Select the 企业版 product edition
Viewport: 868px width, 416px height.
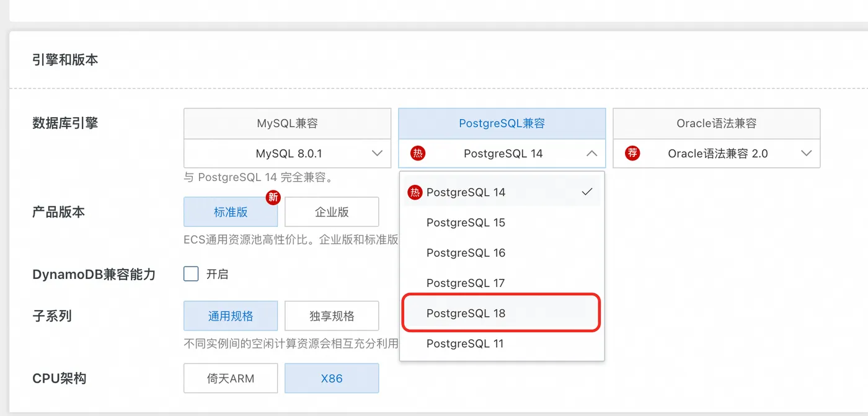click(x=332, y=212)
